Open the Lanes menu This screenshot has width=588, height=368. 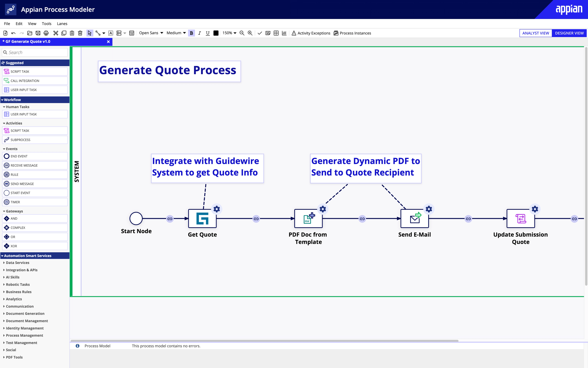pyautogui.click(x=62, y=24)
